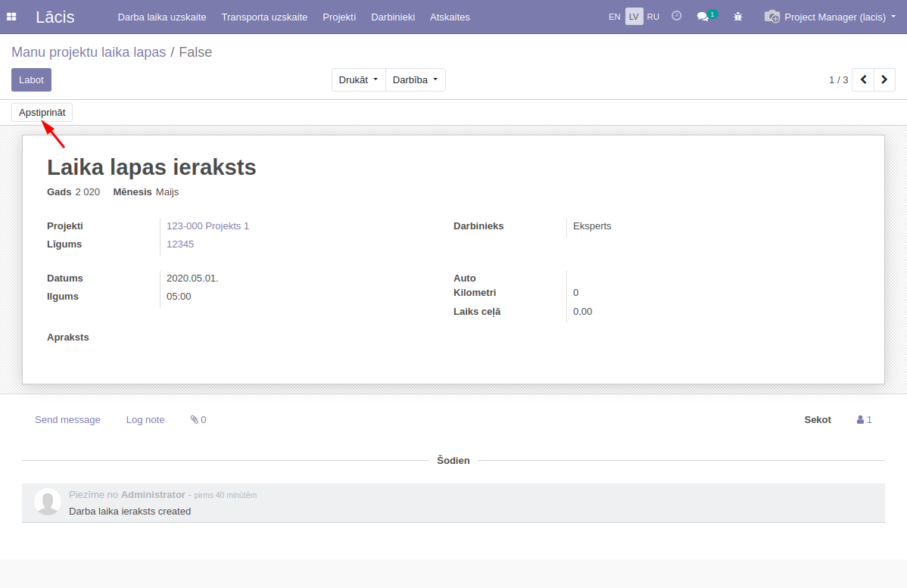Viewport: 907px width, 588px height.
Task: Open the apps grid menu icon
Action: 11,17
